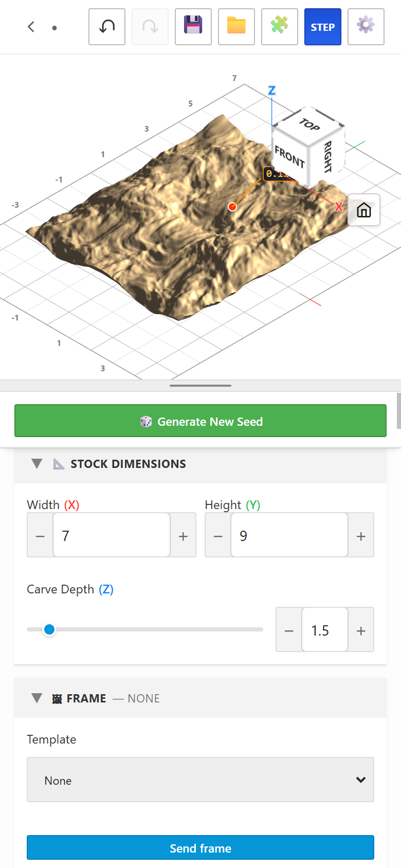Increase Height (Y) with plus button
This screenshot has width=401, height=868.
click(x=361, y=535)
